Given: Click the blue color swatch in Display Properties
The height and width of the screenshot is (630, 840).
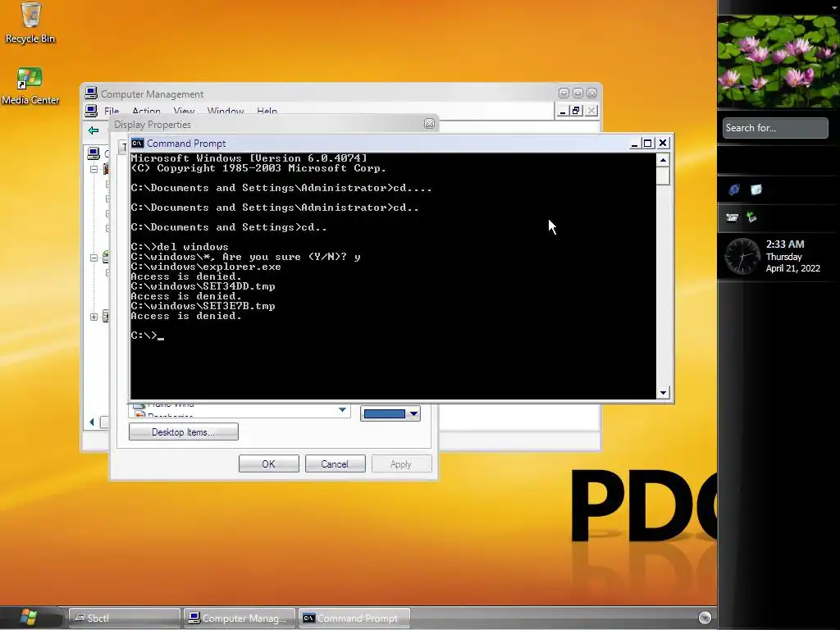Looking at the screenshot, I should point(385,413).
